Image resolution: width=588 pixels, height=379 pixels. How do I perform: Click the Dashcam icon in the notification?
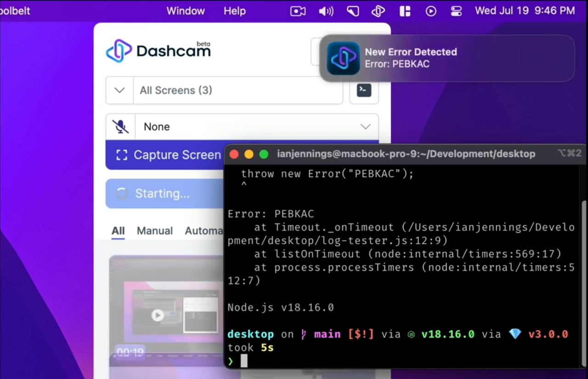pyautogui.click(x=343, y=58)
